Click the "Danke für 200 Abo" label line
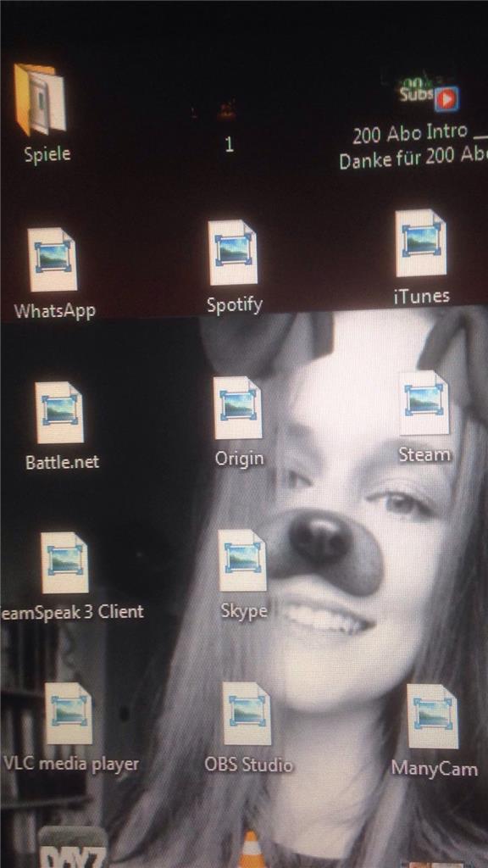This screenshot has width=488, height=868. coord(413,160)
